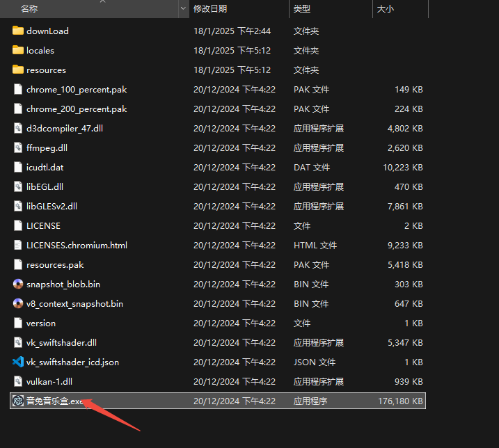Screen dimensions: 499x448
Task: Sort by the 类型 column header
Action: click(331, 8)
